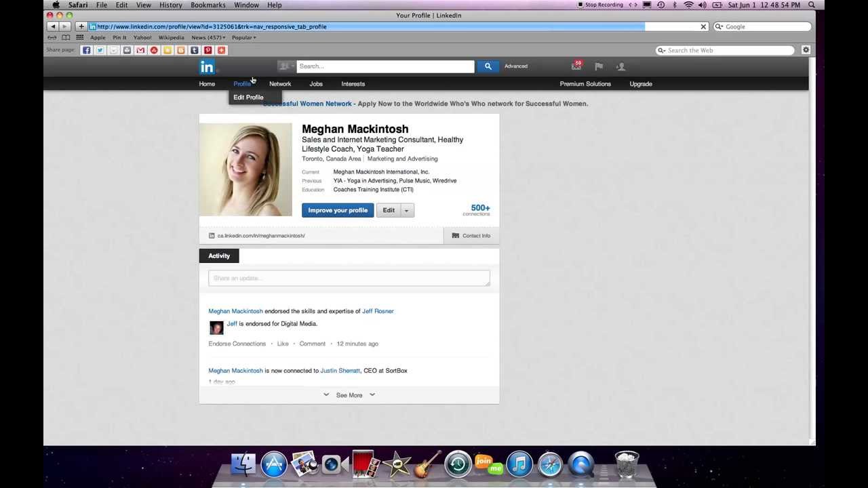Click the Upgrade link
868x488 pixels.
(641, 84)
